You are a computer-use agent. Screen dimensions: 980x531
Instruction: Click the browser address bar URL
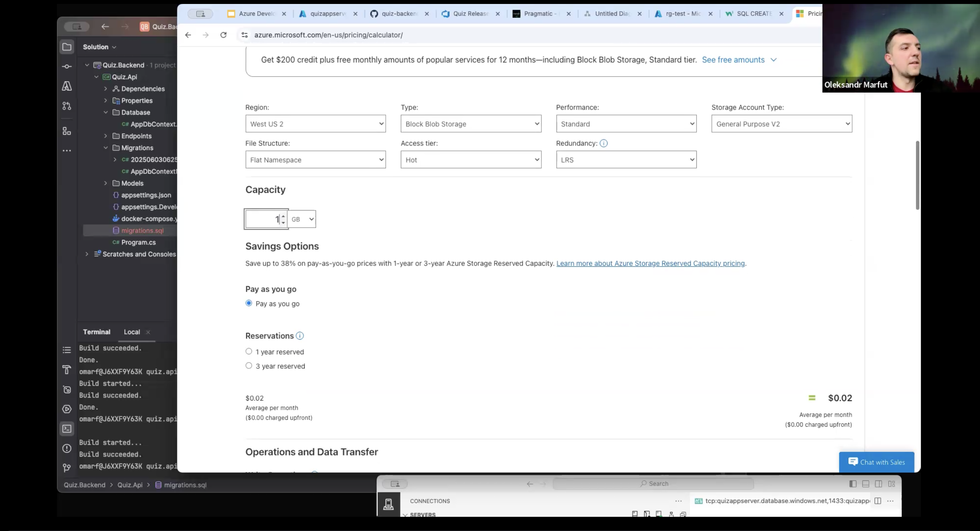[x=328, y=35]
